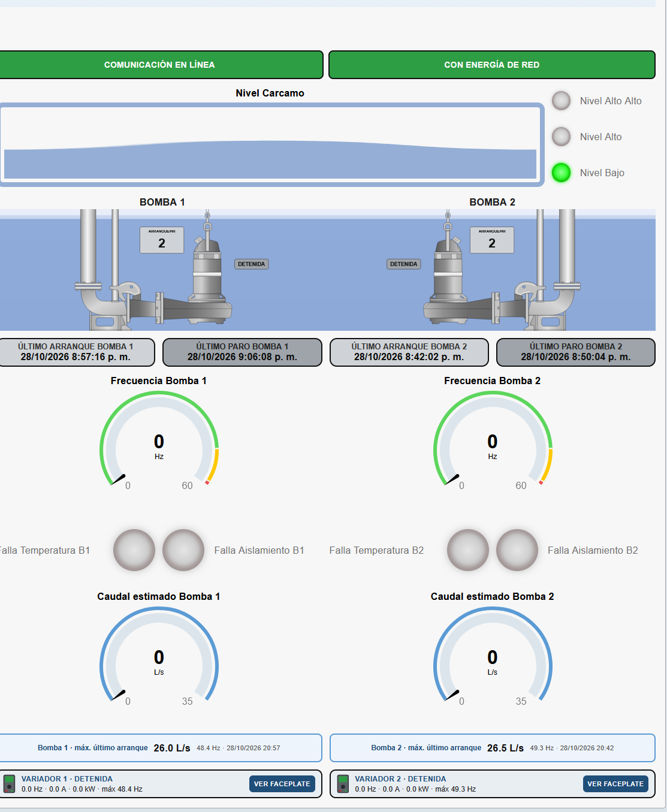Click the '26.0 L/s' flow value

click(172, 748)
